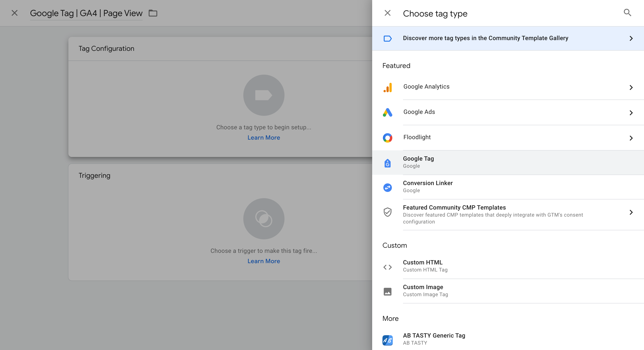Screen dimensions: 644x350
Task: Expand Featured Community CMP Templates chevron
Action: pos(631,212)
